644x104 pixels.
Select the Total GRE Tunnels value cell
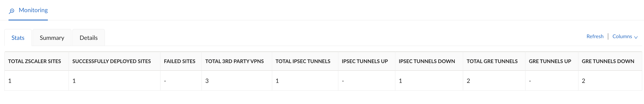pyautogui.click(x=468, y=81)
